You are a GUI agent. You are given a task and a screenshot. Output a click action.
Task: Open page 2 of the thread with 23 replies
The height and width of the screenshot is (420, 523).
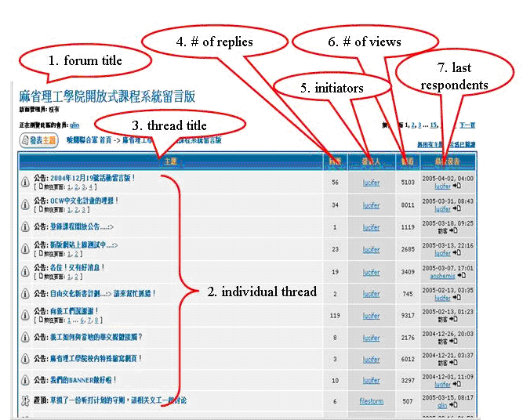tap(76, 254)
